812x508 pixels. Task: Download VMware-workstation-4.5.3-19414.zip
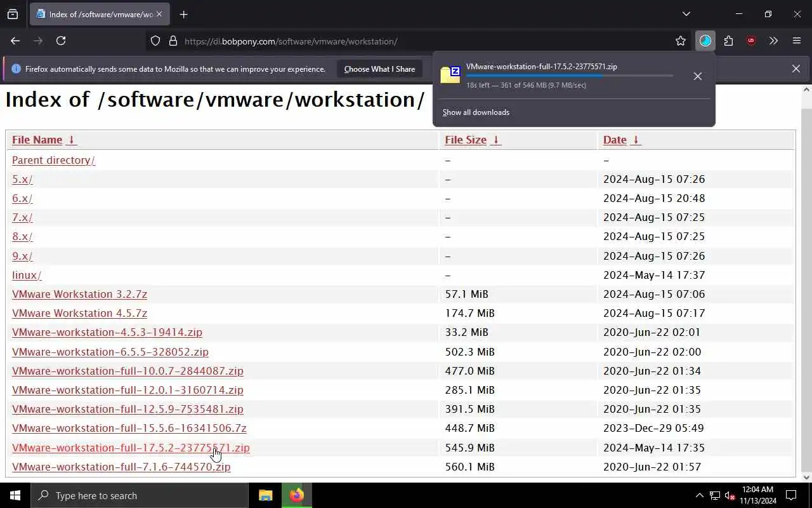point(107,332)
